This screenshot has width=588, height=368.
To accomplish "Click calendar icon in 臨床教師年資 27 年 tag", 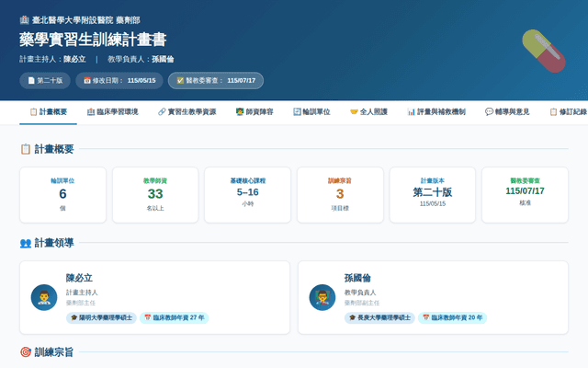I will coord(148,317).
